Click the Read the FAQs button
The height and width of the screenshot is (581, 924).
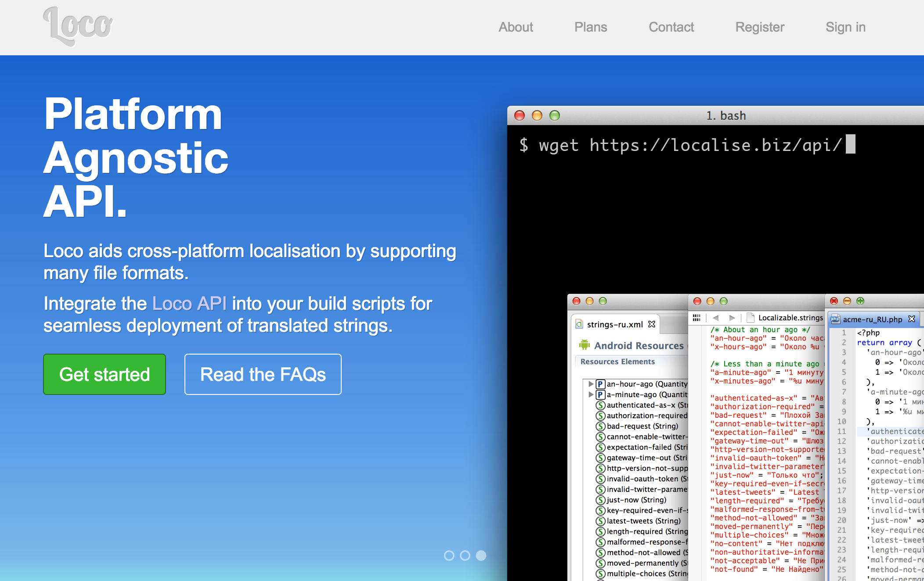point(263,374)
